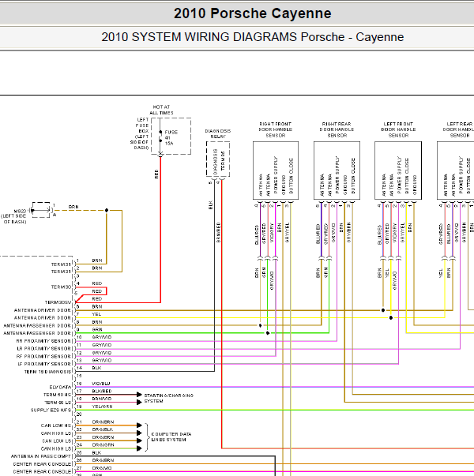Select the Left Front Door Handle Sensor box
474x476 pixels.
398,171
